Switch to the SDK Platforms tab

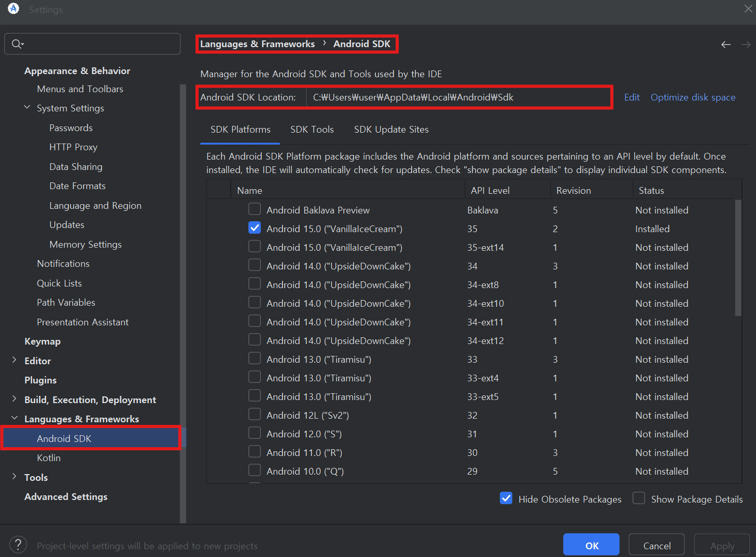point(241,130)
